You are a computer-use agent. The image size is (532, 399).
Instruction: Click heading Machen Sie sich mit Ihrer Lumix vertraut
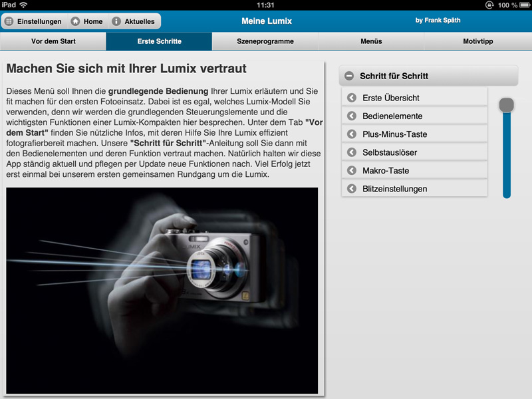click(x=126, y=68)
